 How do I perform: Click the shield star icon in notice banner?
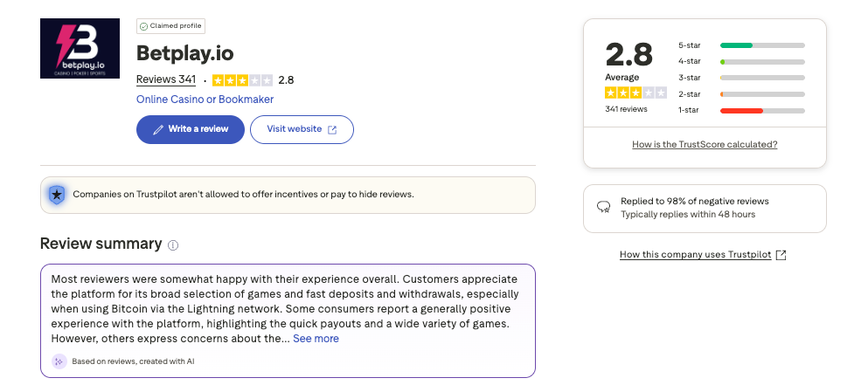pos(57,195)
